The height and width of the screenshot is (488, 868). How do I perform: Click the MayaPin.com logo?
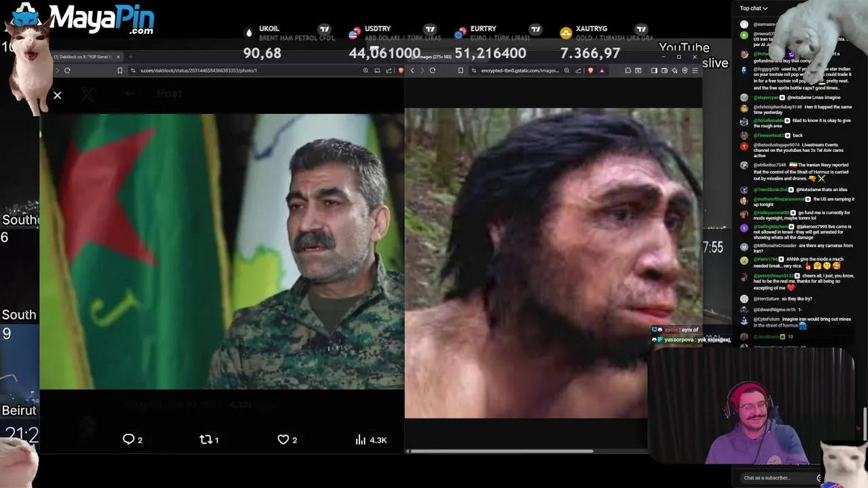point(101,19)
